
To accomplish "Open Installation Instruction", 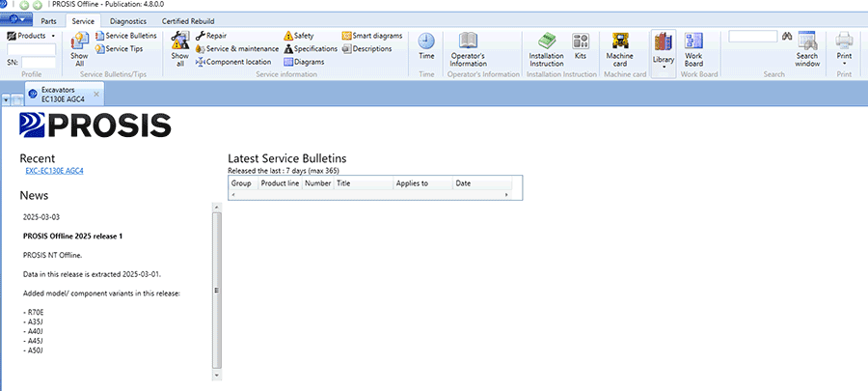I will pyautogui.click(x=547, y=48).
